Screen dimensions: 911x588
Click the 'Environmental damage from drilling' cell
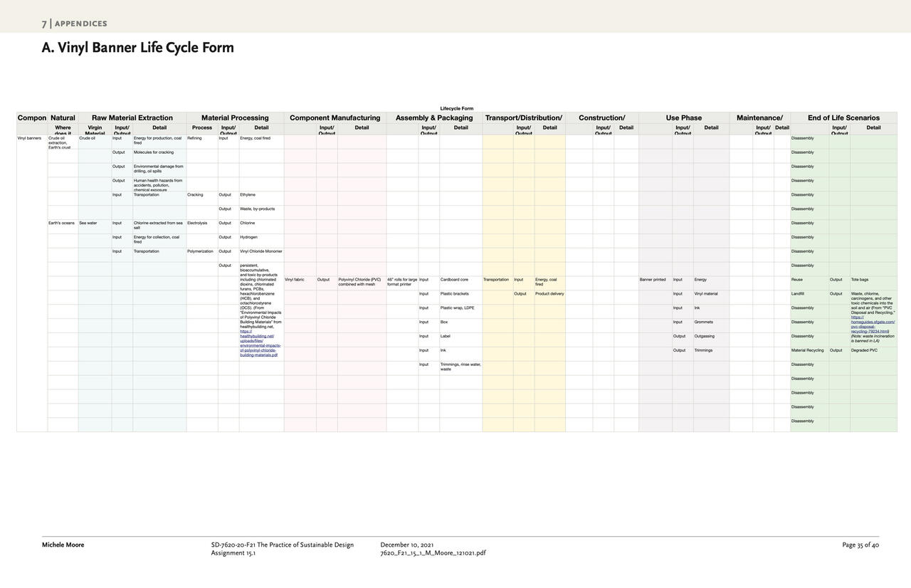(159, 169)
